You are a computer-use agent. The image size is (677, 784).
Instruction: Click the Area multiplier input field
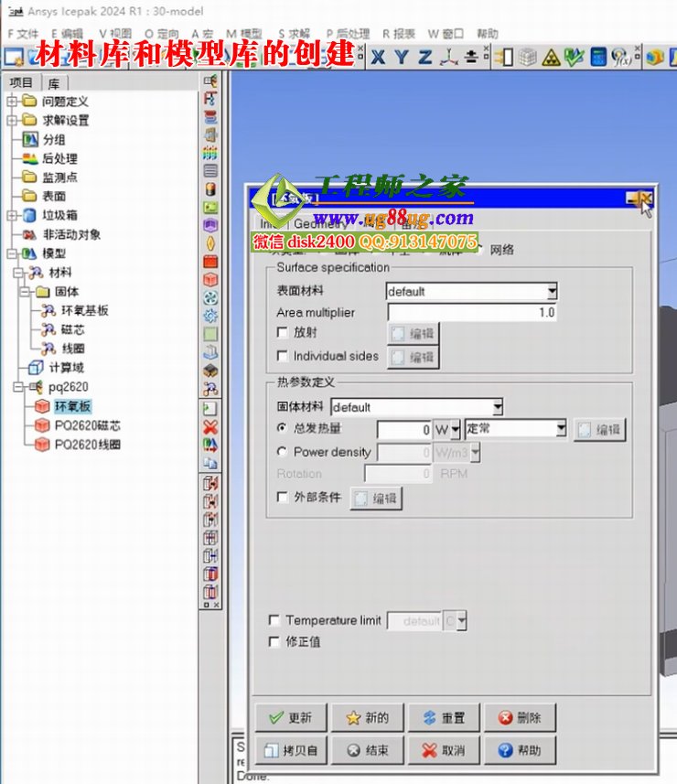(471, 312)
